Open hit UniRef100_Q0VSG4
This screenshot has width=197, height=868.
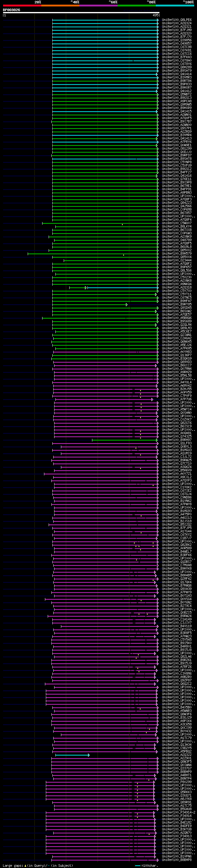(x=177, y=599)
